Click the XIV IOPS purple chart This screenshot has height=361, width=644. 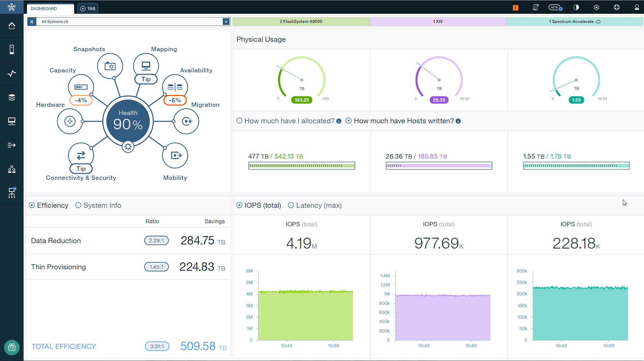pos(442,317)
